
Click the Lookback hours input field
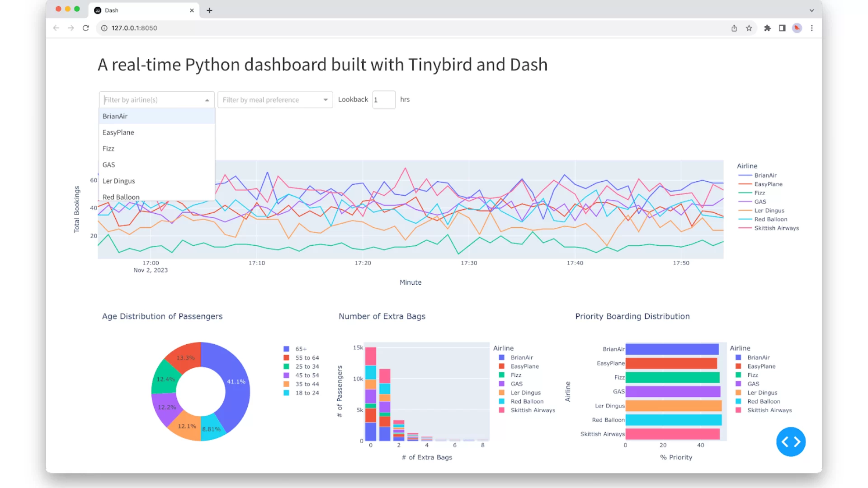383,100
